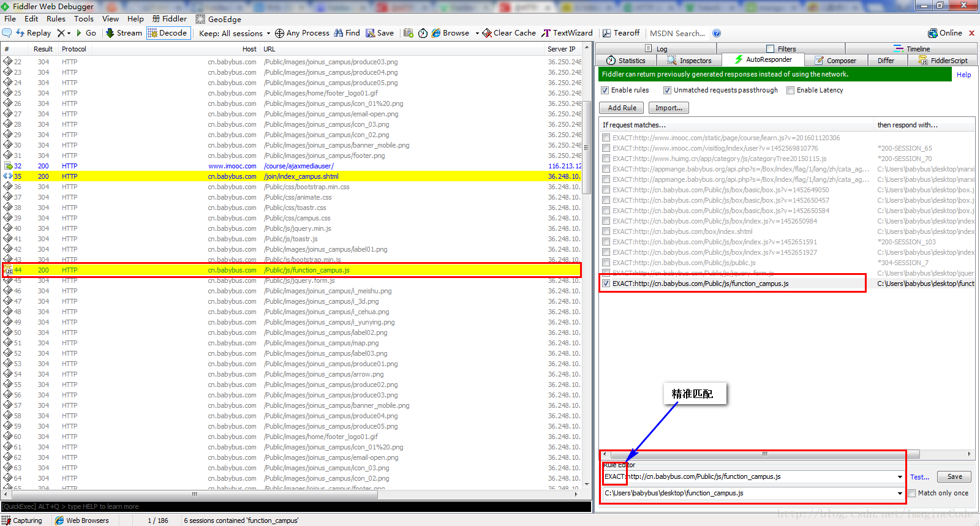
Task: Click the Test... link
Action: 919,477
